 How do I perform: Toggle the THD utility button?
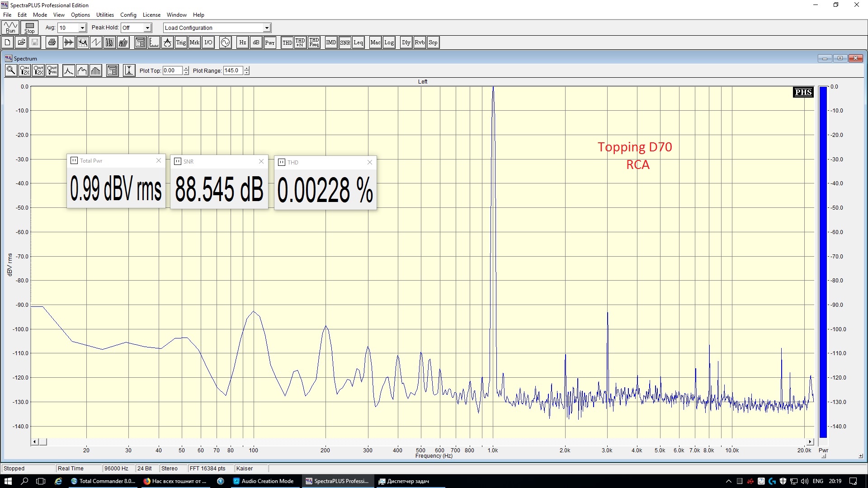(x=287, y=42)
